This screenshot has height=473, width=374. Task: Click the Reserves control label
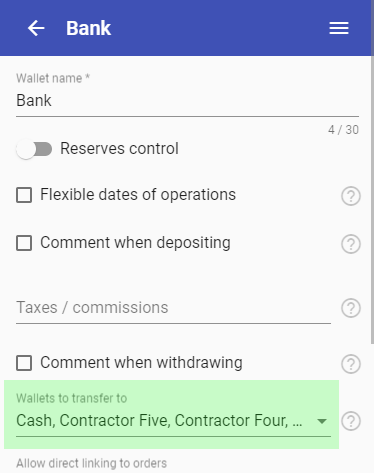coord(119,149)
